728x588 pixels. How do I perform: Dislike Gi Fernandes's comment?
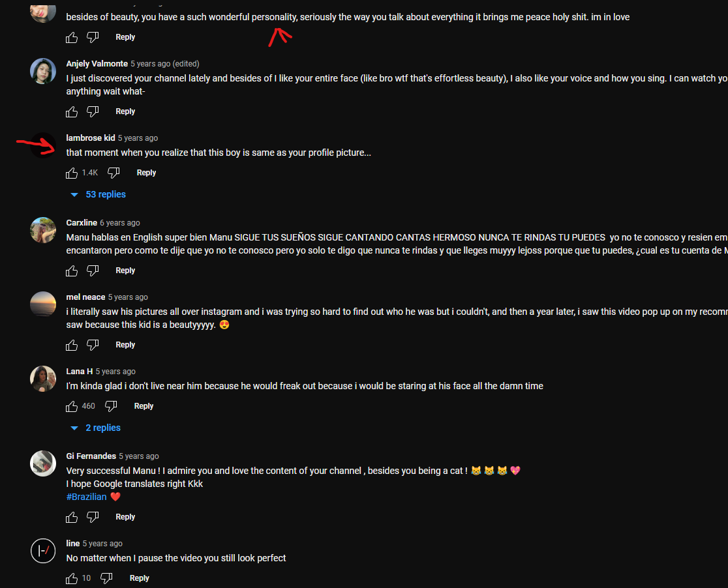(93, 518)
